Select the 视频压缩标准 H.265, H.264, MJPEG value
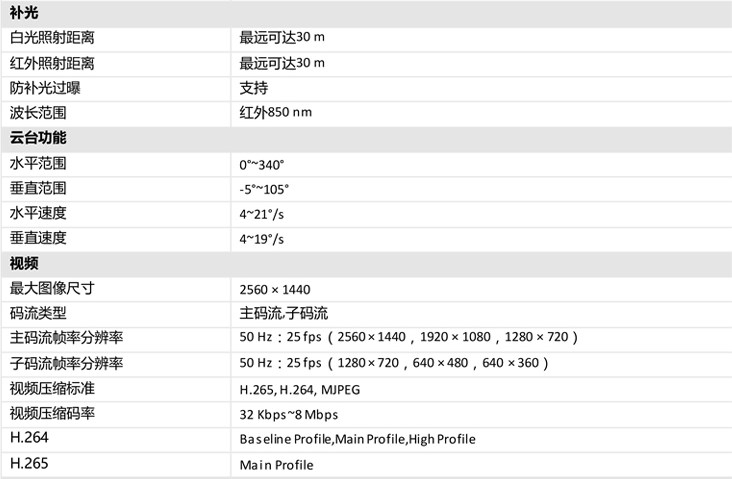The height and width of the screenshot is (479, 732). tap(300, 390)
